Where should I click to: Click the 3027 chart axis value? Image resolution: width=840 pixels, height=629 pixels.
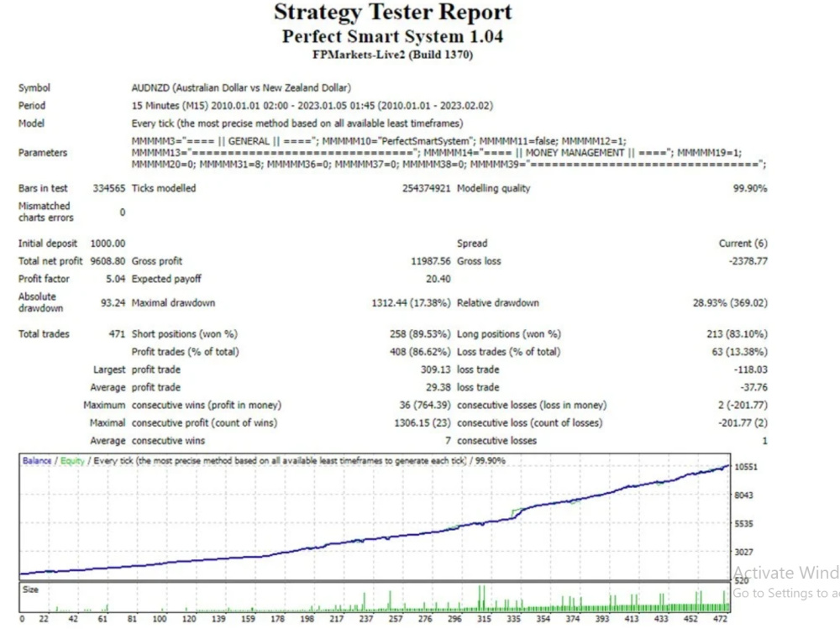743,552
